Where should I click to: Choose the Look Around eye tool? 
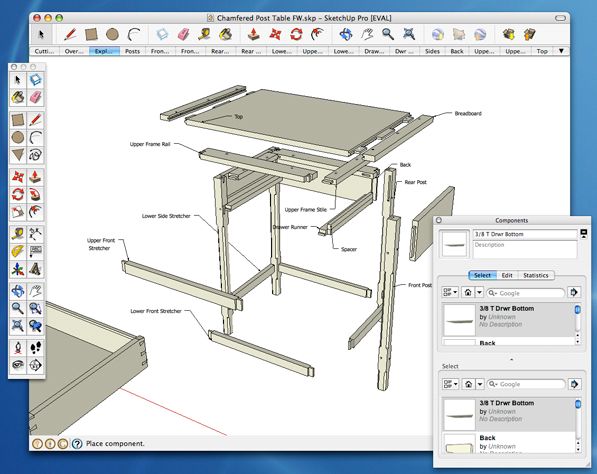click(18, 365)
